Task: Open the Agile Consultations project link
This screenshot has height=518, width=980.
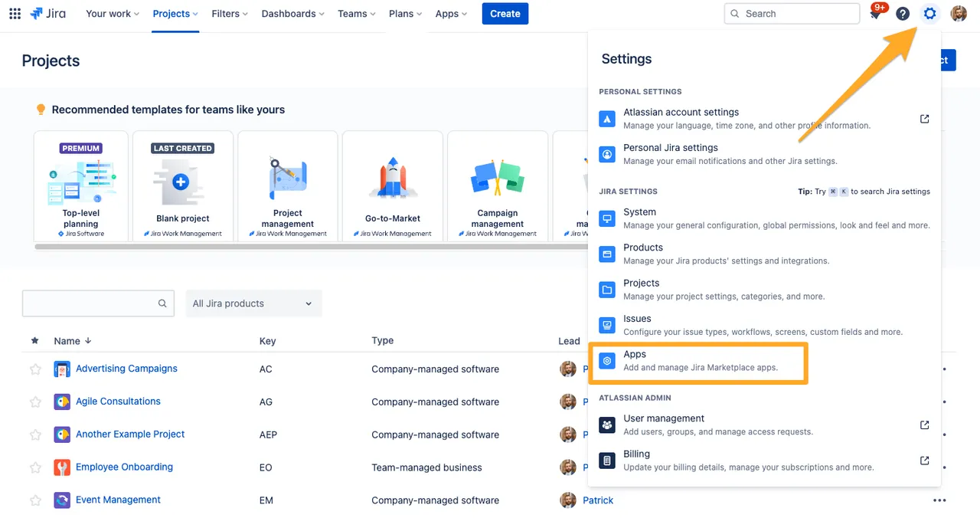Action: [x=118, y=402]
